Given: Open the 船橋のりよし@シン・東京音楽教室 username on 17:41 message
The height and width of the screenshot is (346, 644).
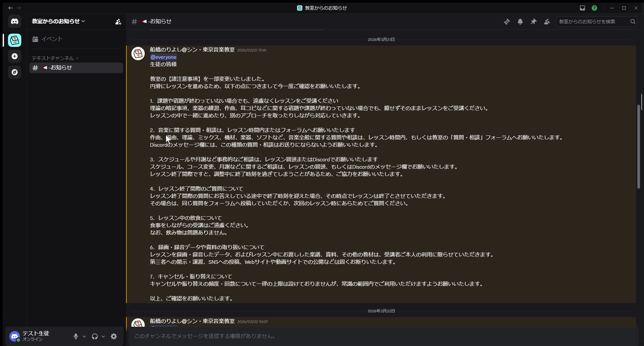Looking at the screenshot, I should tap(192, 50).
